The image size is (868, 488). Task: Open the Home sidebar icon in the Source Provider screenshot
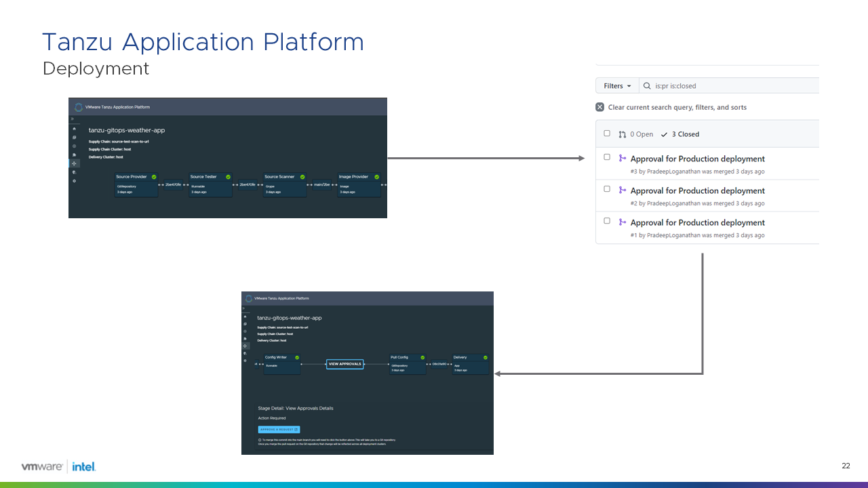click(x=74, y=129)
